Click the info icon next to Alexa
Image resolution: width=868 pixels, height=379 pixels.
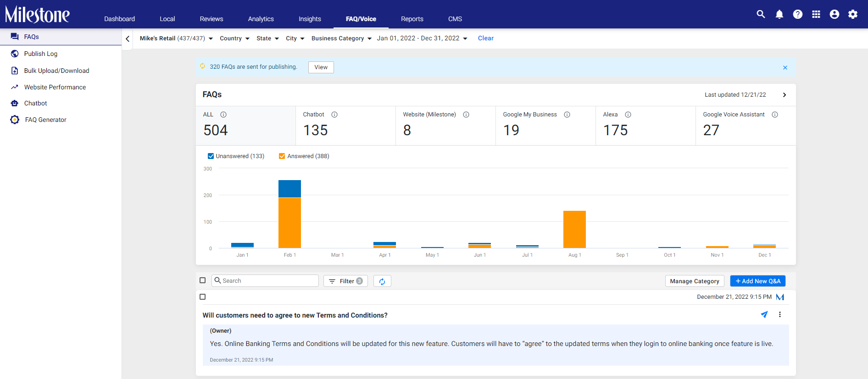pos(628,115)
